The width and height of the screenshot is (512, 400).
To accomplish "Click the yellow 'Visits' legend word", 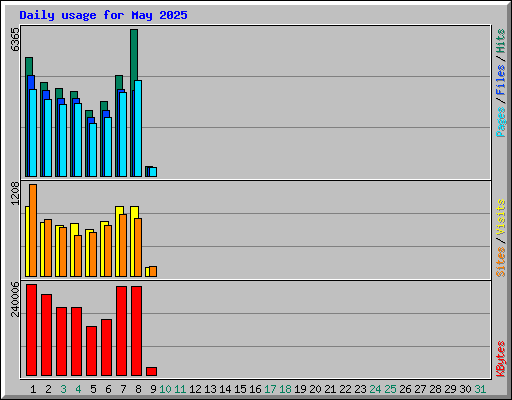I will (x=500, y=217).
